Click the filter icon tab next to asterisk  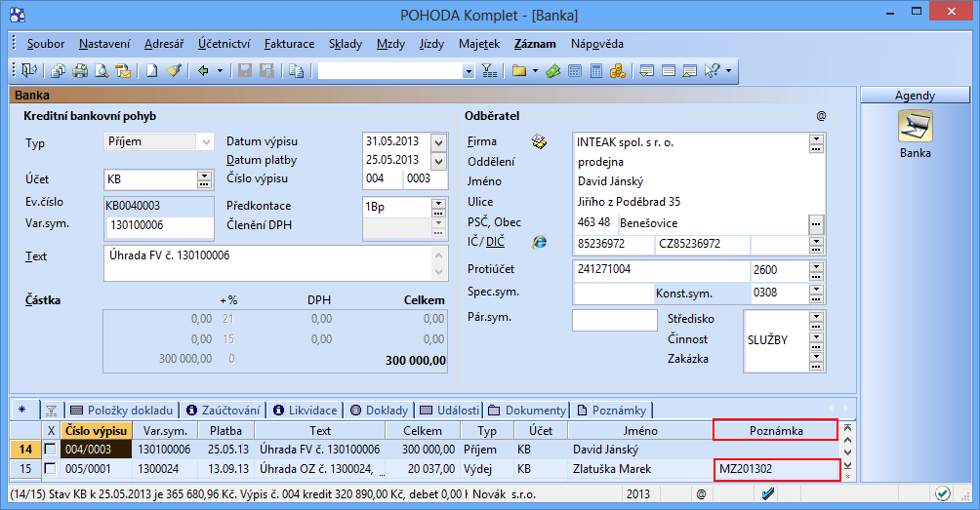[52, 411]
